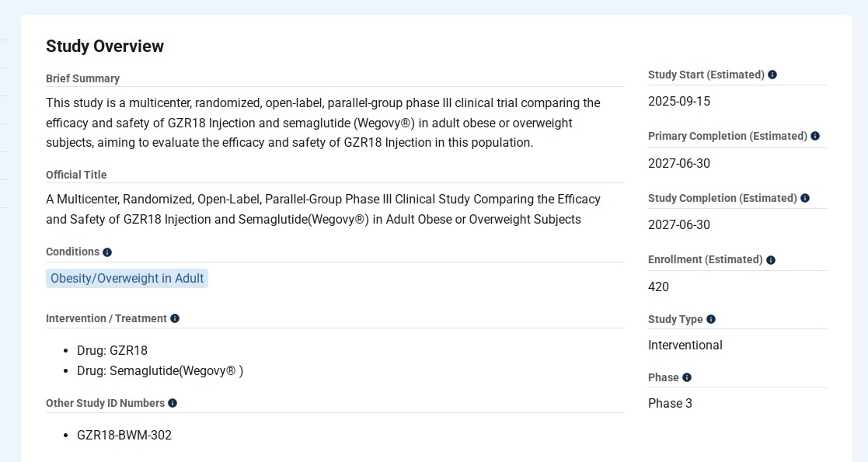Click the GZR18-BWM-302 study ID
868x462 pixels.
[124, 435]
